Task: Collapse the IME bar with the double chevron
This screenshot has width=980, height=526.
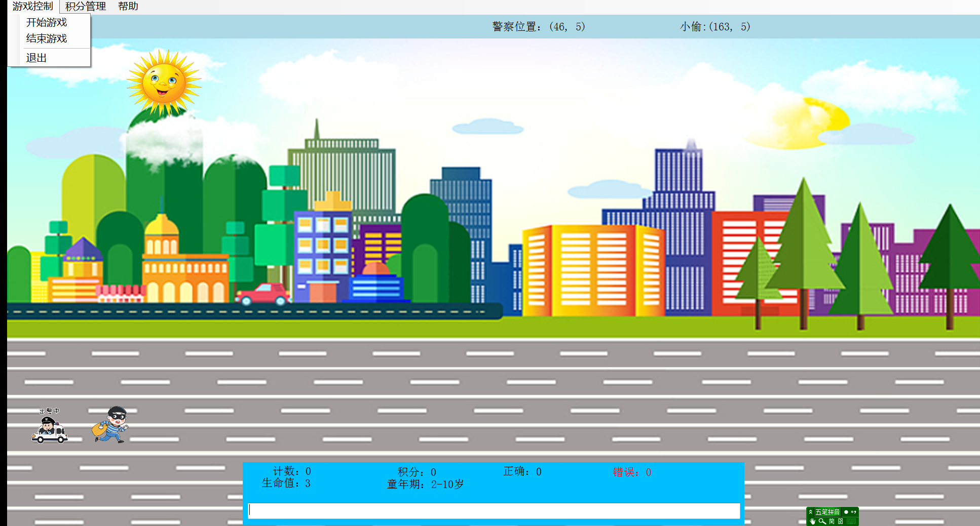Action: coord(810,512)
